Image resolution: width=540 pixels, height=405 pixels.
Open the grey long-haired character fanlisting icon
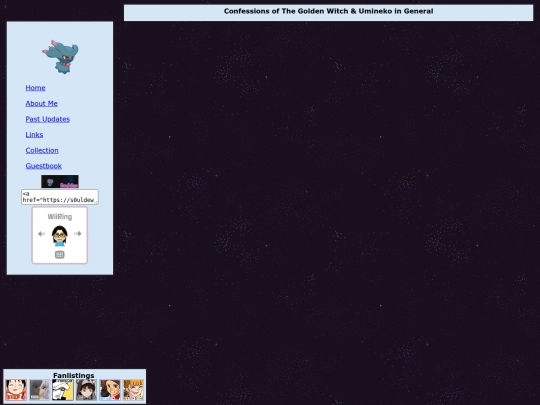(x=40, y=390)
